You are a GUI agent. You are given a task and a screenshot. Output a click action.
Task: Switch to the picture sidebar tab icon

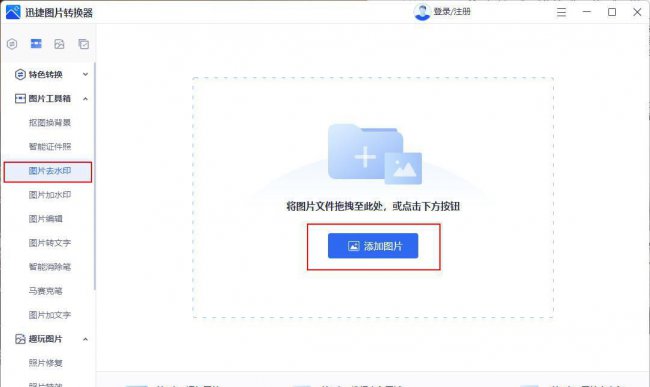(x=59, y=44)
